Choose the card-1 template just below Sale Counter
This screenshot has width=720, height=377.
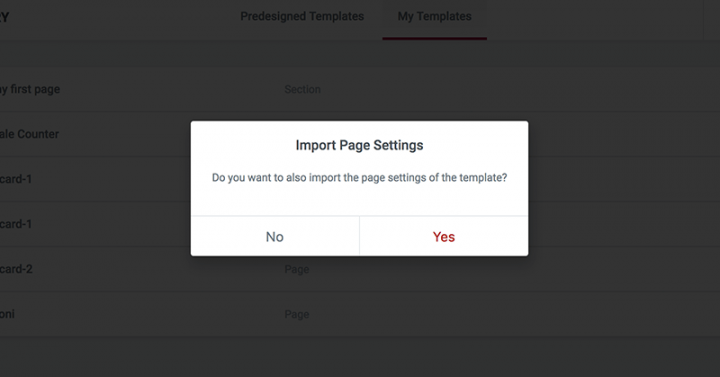16,179
